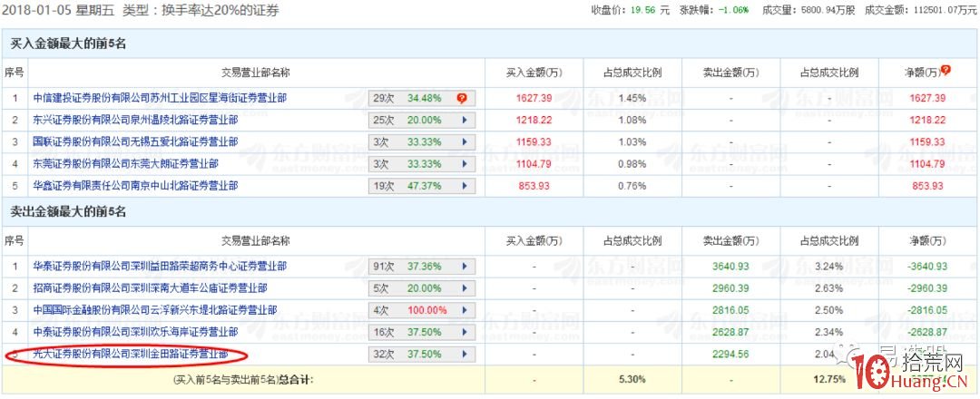Open 光大证券深圳金田路营业部 link

(131, 354)
